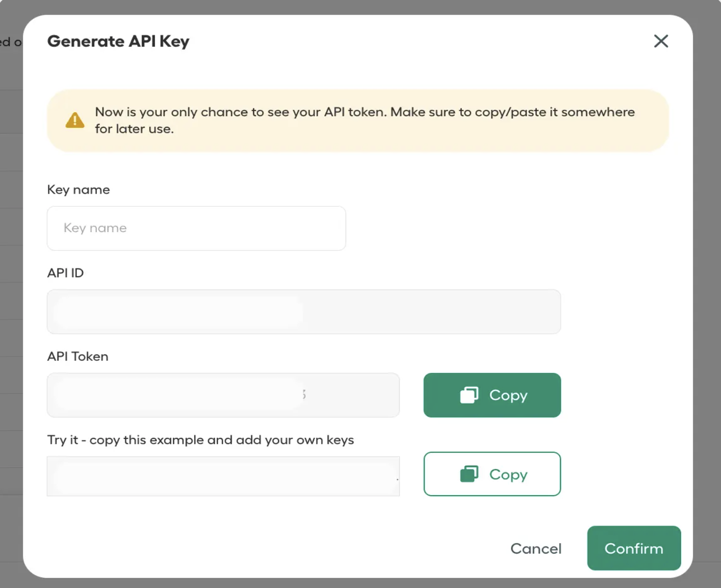
Task: Copy the example request snippet
Action: tap(492, 474)
